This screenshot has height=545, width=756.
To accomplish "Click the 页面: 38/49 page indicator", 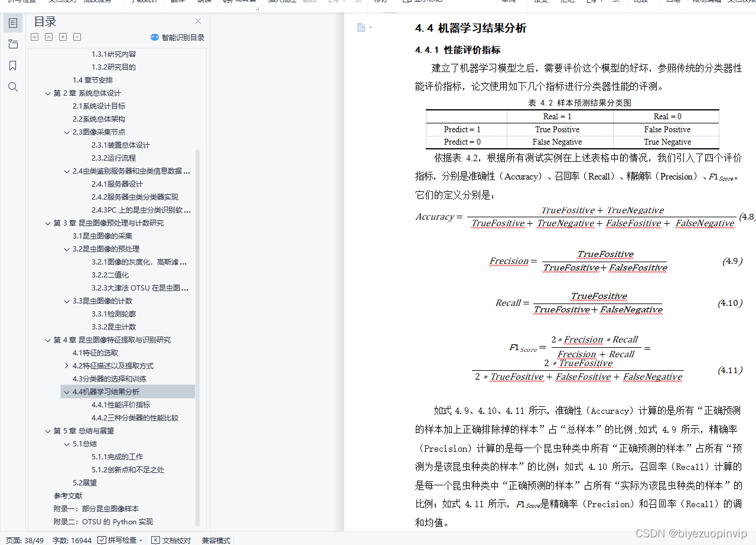I will [25, 540].
